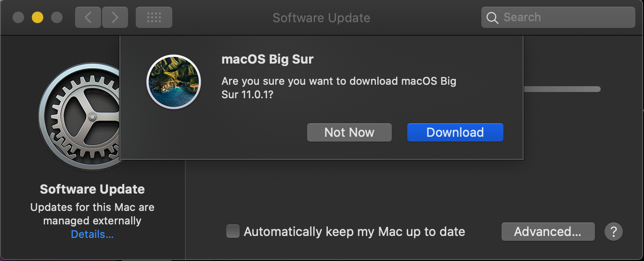Screen dimensions: 644x261
Task: Click the gray zoom window button
Action: (x=57, y=18)
